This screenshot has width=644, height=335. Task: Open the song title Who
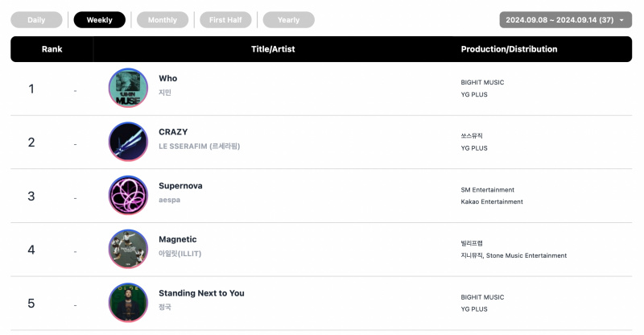click(168, 78)
